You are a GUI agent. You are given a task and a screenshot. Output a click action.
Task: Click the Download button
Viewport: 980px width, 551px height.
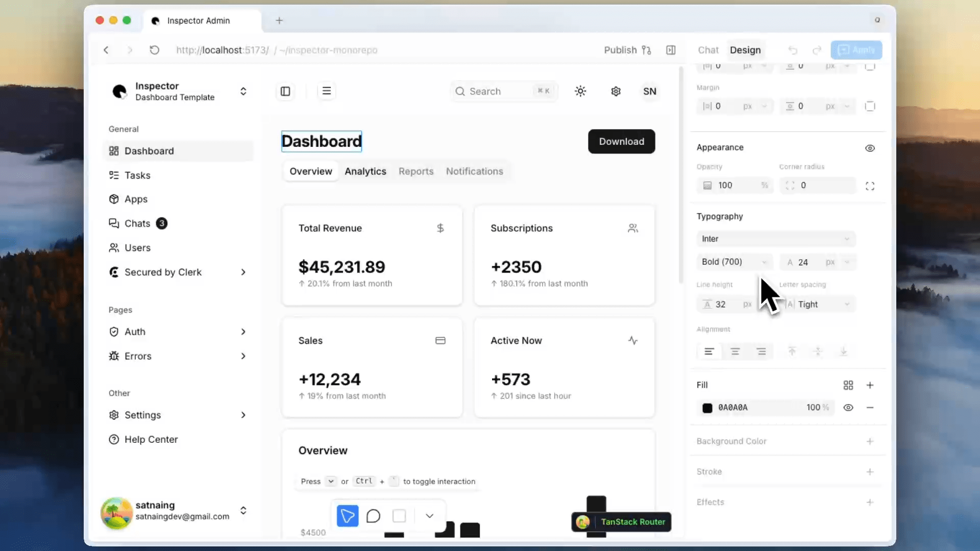click(621, 141)
